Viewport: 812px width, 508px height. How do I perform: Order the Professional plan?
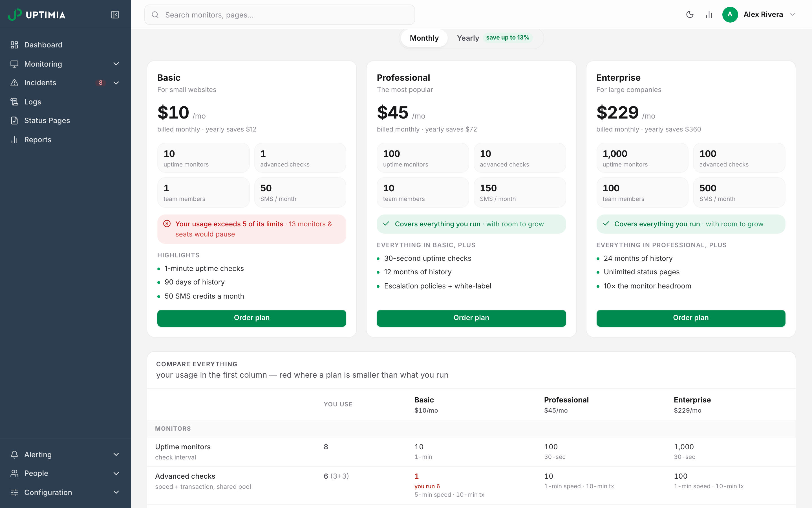471,318
